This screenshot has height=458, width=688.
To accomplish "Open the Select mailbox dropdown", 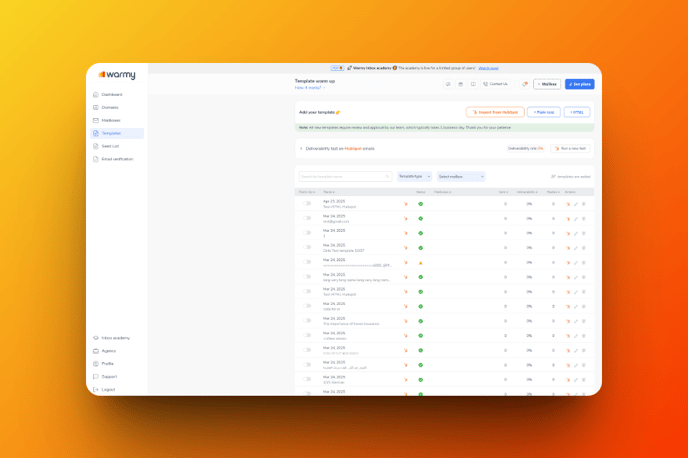I will coord(461,176).
